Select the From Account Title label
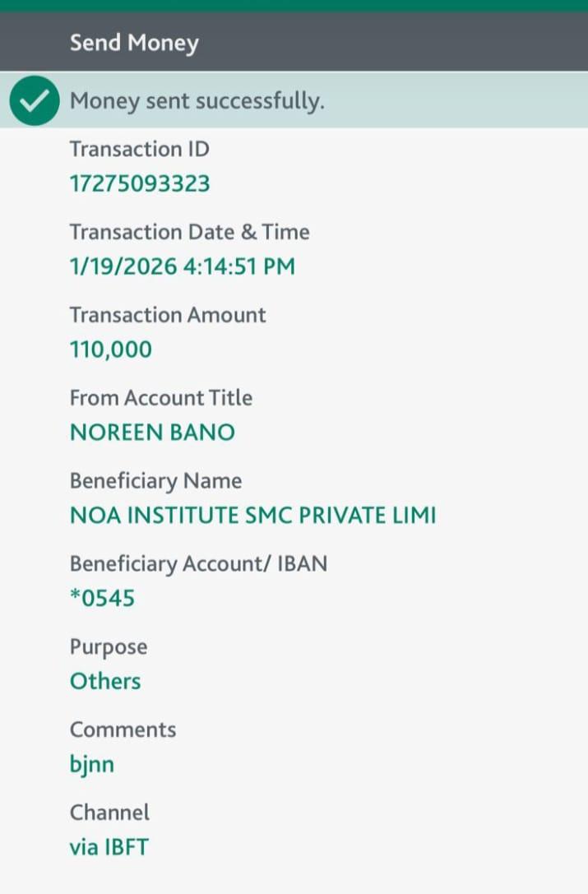This screenshot has height=894, width=588. pos(161,398)
